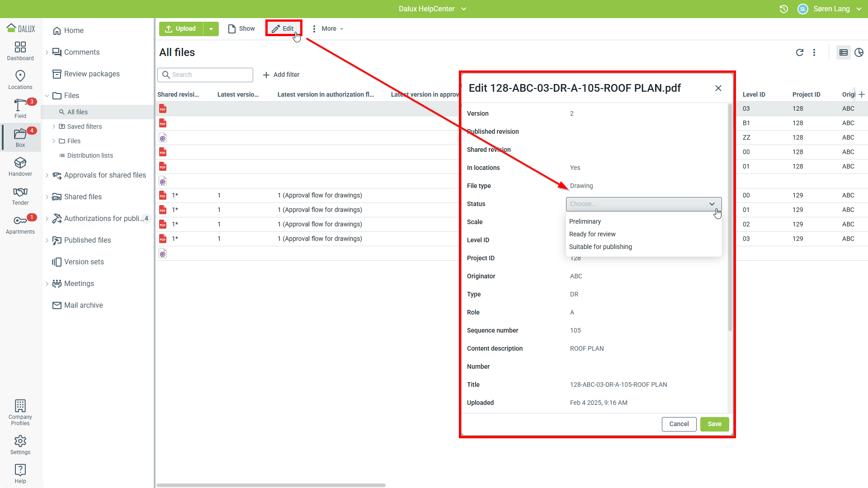Expand the Saved filters tree node
The height and width of the screenshot is (488, 868).
click(54, 127)
